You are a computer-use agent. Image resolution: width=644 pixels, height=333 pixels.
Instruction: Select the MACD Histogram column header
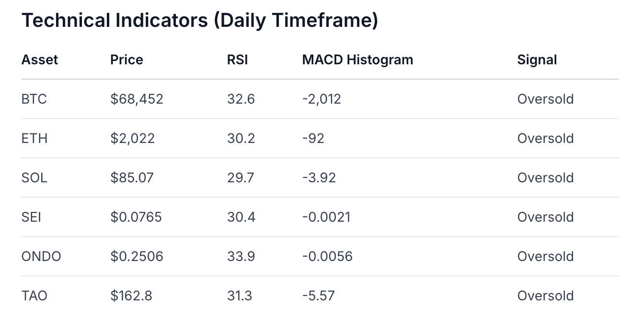click(x=357, y=60)
